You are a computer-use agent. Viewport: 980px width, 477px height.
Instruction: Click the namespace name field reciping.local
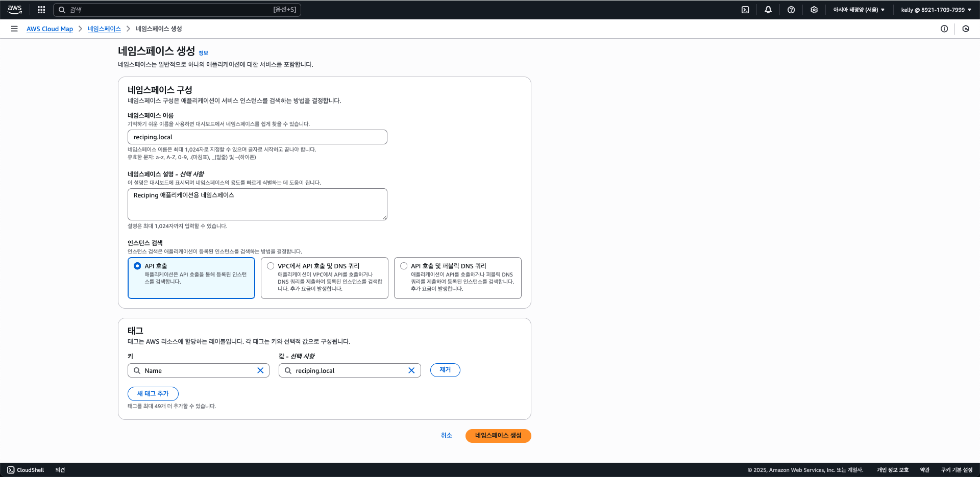[x=257, y=137]
